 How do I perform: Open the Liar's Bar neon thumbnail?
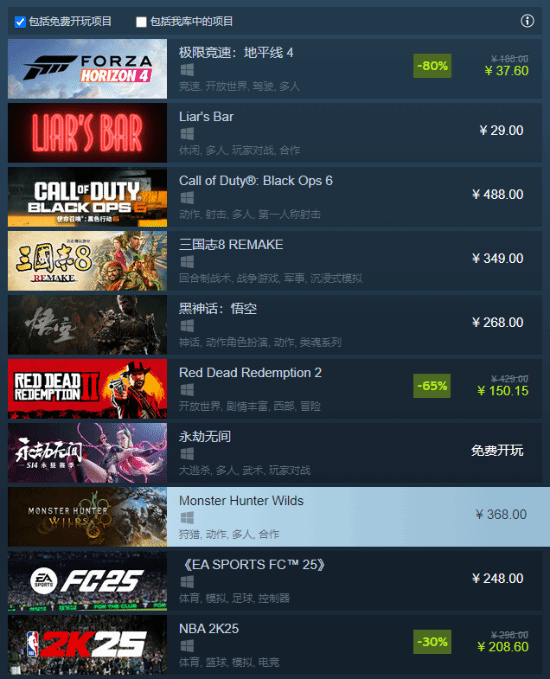tap(87, 133)
